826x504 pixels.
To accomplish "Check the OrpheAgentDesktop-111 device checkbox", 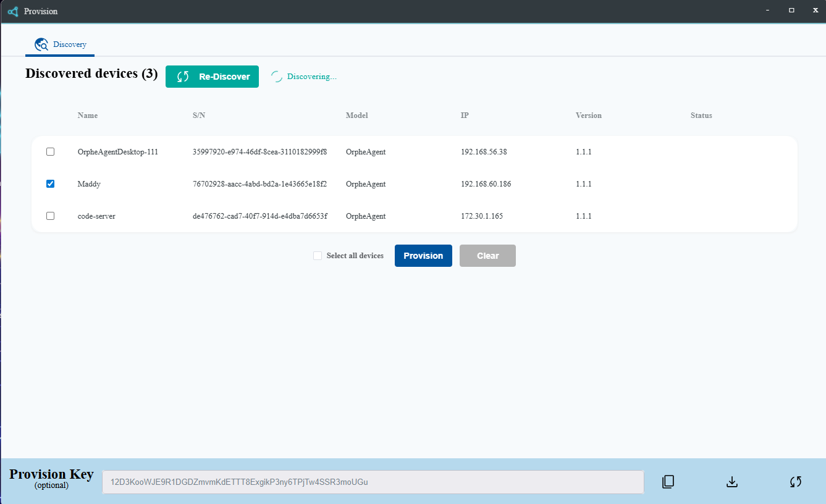I will pos(51,152).
